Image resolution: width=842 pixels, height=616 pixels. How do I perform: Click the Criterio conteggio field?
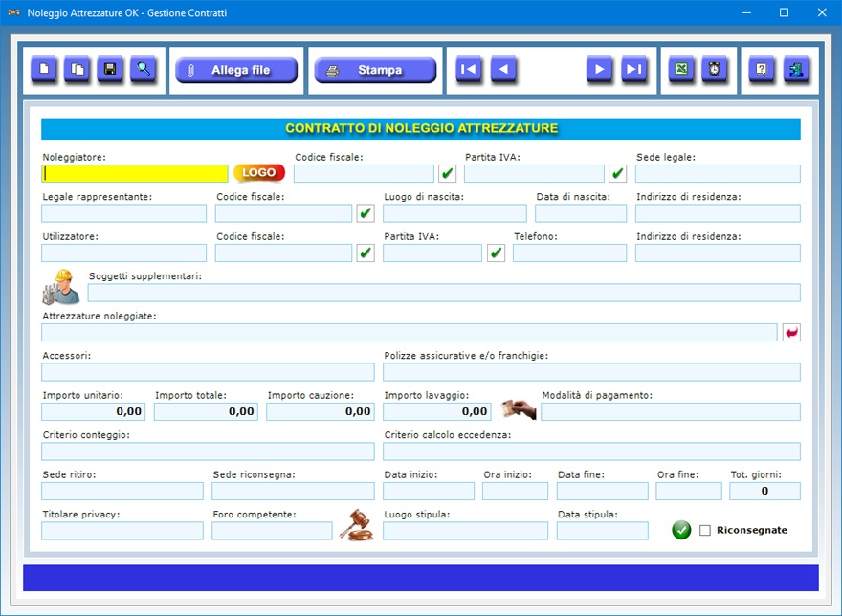pyautogui.click(x=208, y=451)
